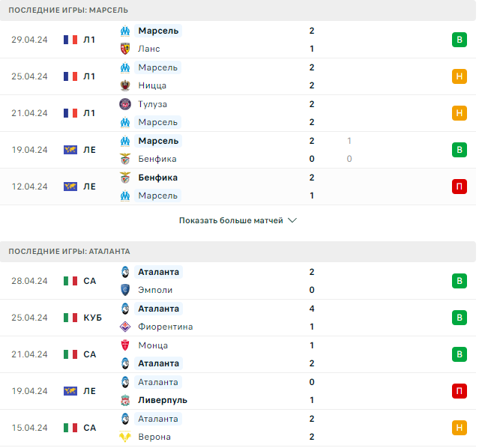Click the Liverpool club crest icon
This screenshot has height=448, width=479.
click(125, 400)
